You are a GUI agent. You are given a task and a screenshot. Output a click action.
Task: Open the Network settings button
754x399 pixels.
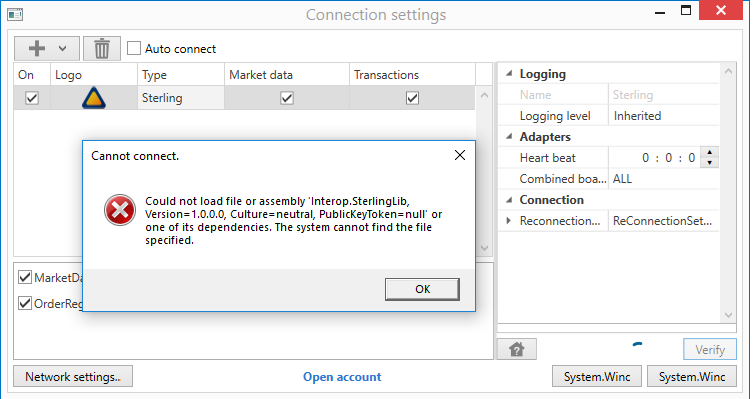pyautogui.click(x=73, y=376)
